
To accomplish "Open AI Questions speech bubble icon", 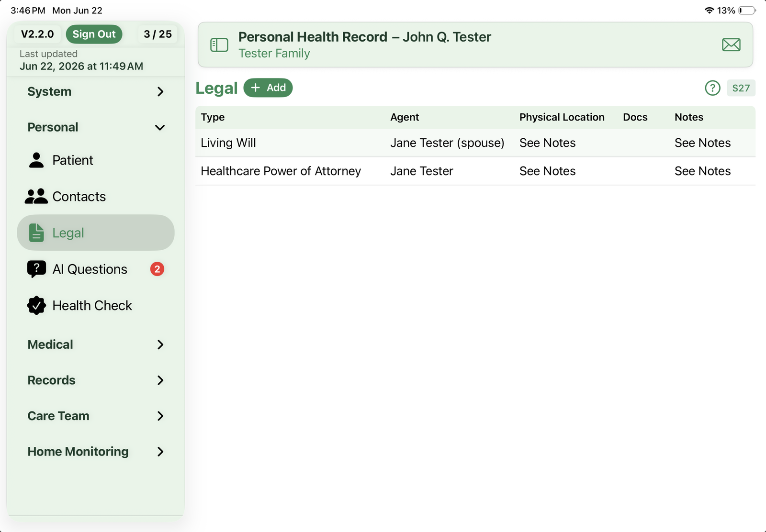I will tap(36, 269).
